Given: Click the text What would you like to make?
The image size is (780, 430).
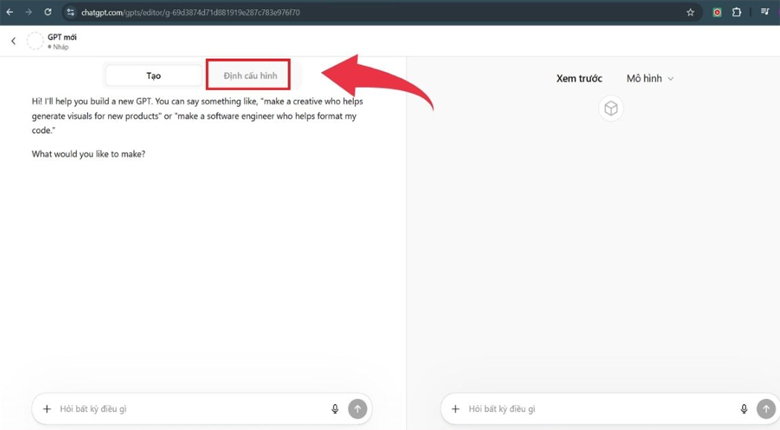Looking at the screenshot, I should coord(89,154).
